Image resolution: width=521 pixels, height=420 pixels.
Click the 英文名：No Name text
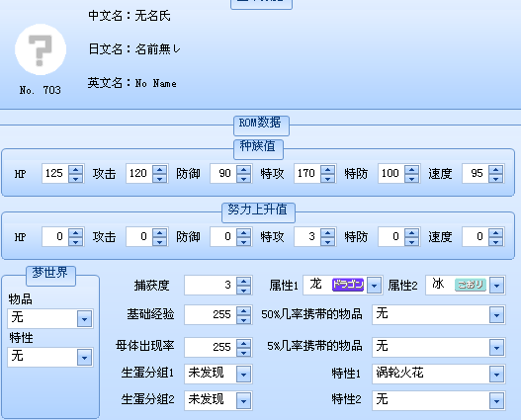point(132,83)
